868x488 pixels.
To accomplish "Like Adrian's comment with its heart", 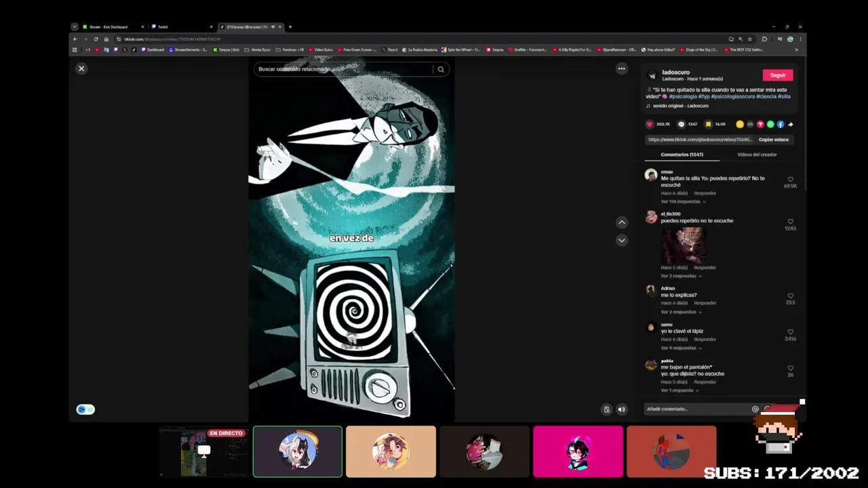I will (790, 296).
